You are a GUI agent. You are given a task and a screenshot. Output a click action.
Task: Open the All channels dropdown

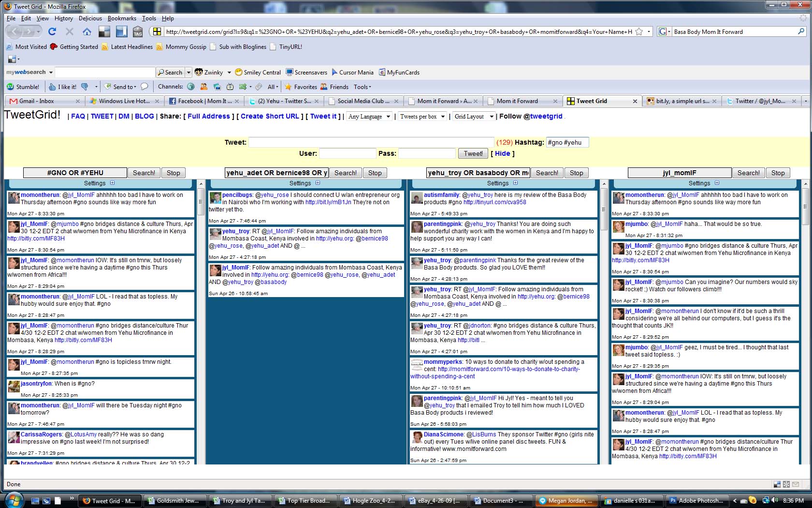pos(273,87)
